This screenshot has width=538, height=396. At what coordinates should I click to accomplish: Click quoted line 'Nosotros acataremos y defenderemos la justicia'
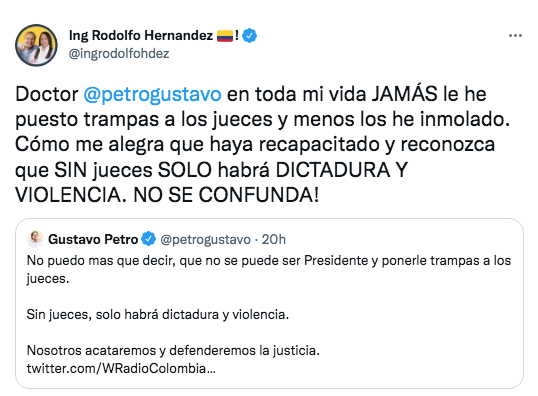[173, 351]
